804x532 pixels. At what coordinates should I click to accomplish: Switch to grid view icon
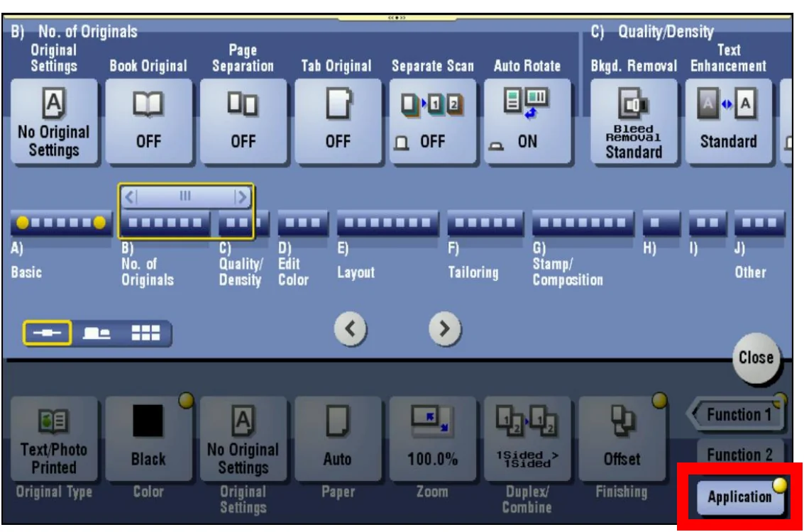(x=145, y=333)
